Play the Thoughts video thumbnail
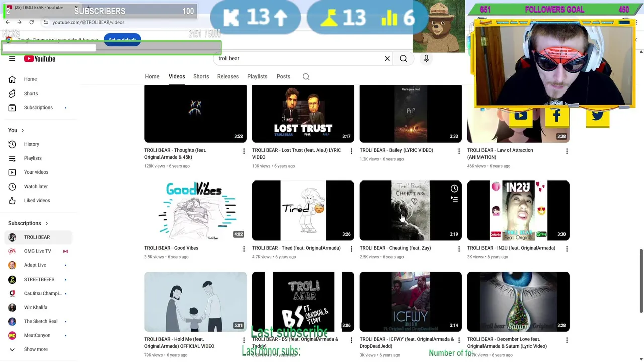 coord(195,114)
